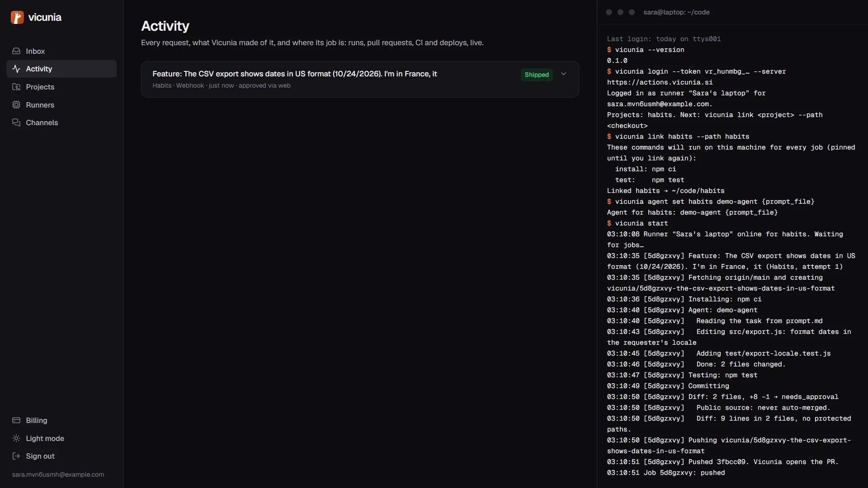
Task: Switch to Light mode
Action: (x=61, y=438)
